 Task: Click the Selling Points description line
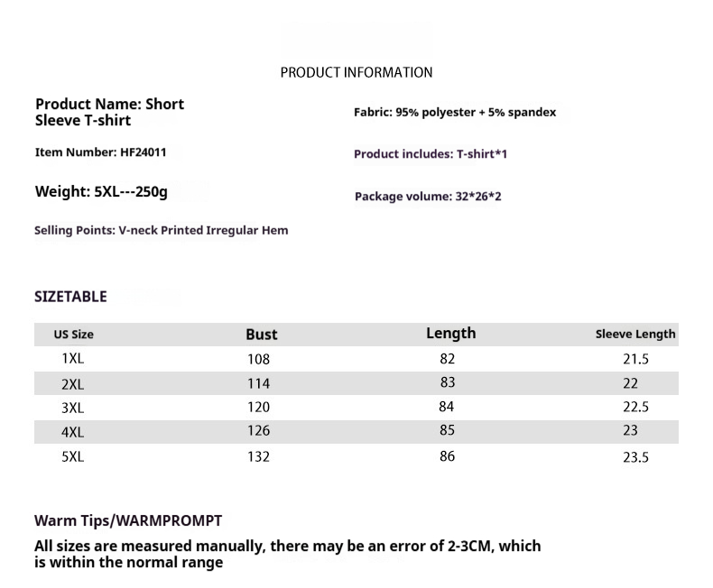pyautogui.click(x=162, y=230)
